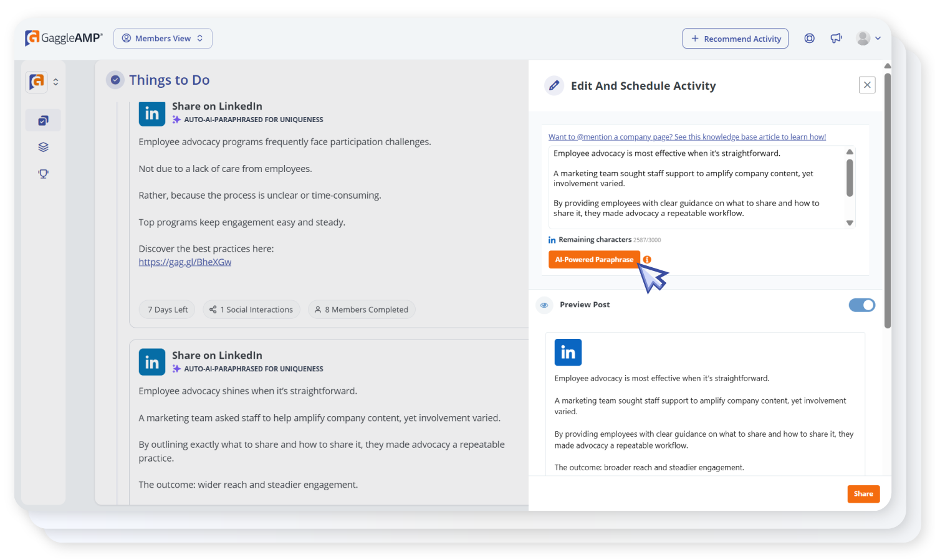Viewport: 935px width, 560px height.
Task: Click the first post's LinkedIn icon
Action: point(151,113)
